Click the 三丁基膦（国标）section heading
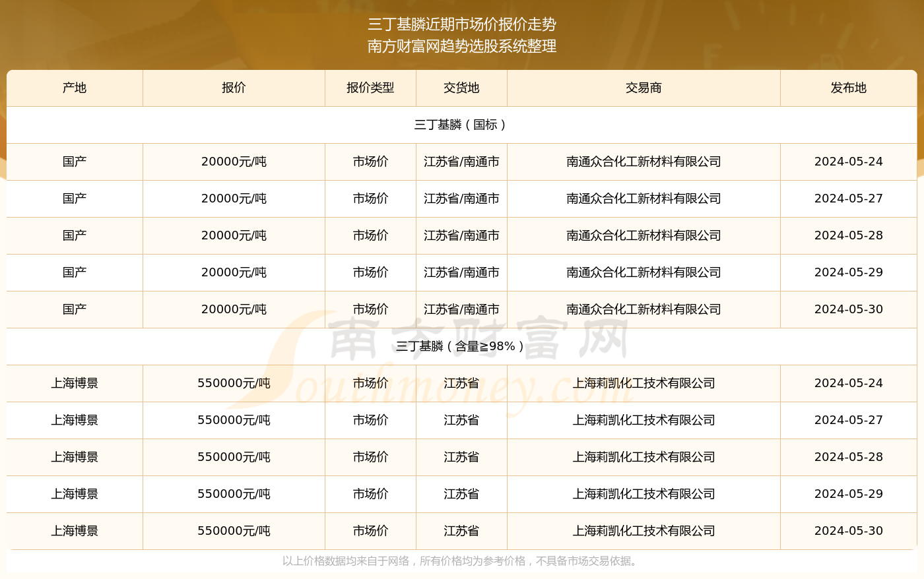Screen dimensions: 924x579 click(461, 125)
